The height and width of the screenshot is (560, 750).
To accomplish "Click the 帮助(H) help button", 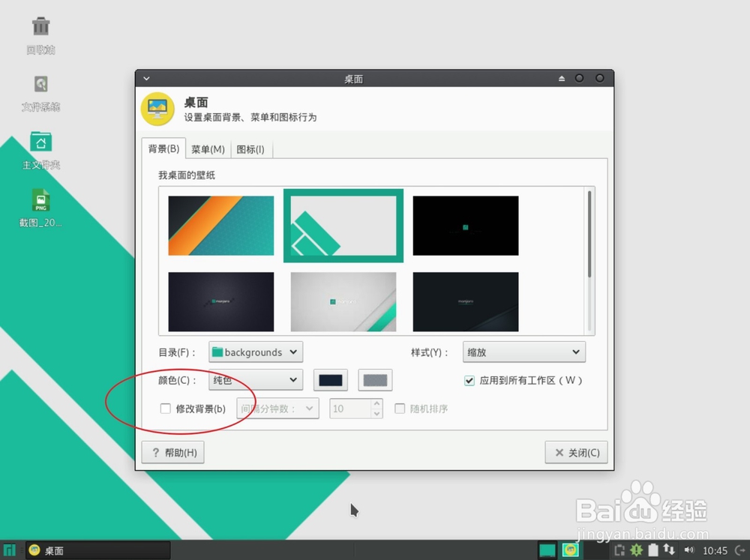I will coord(172,452).
